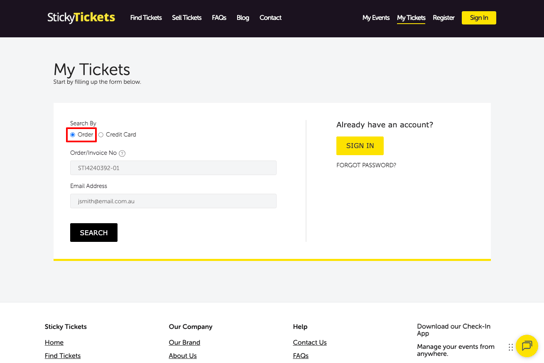544x363 pixels.
Task: Open the footer Home link
Action: click(54, 343)
